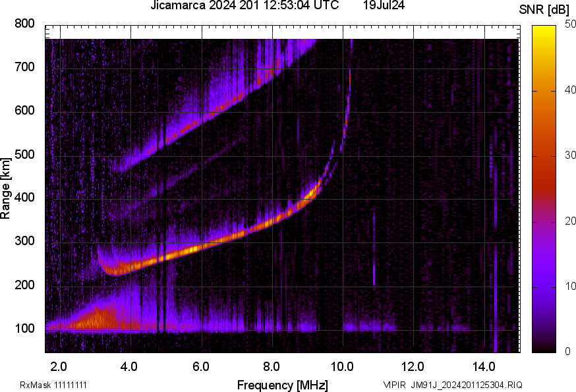Click the colorbar tick label '50'
Screen dimensions: 576x392
coord(570,24)
